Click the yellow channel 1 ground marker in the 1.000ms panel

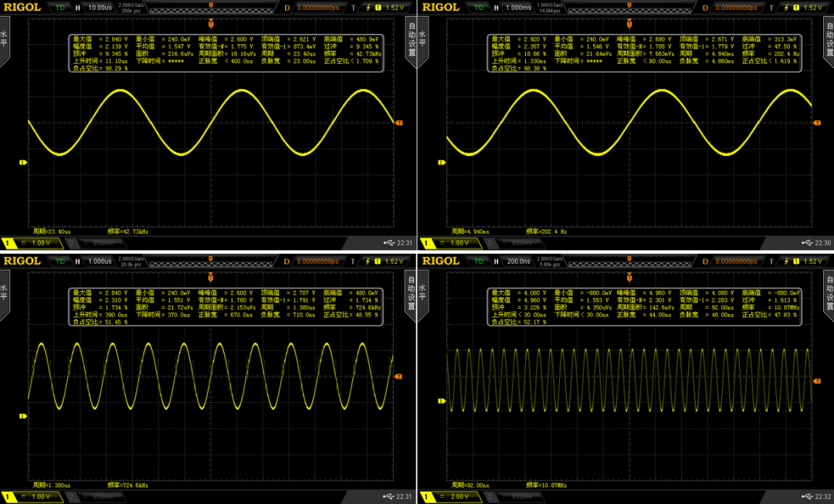[442, 162]
